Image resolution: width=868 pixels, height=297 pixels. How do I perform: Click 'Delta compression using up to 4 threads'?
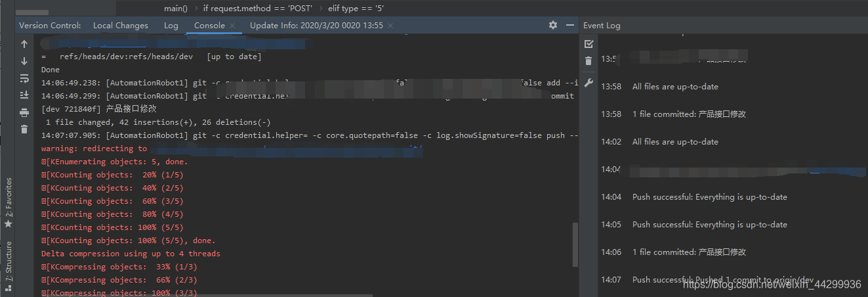(131, 254)
